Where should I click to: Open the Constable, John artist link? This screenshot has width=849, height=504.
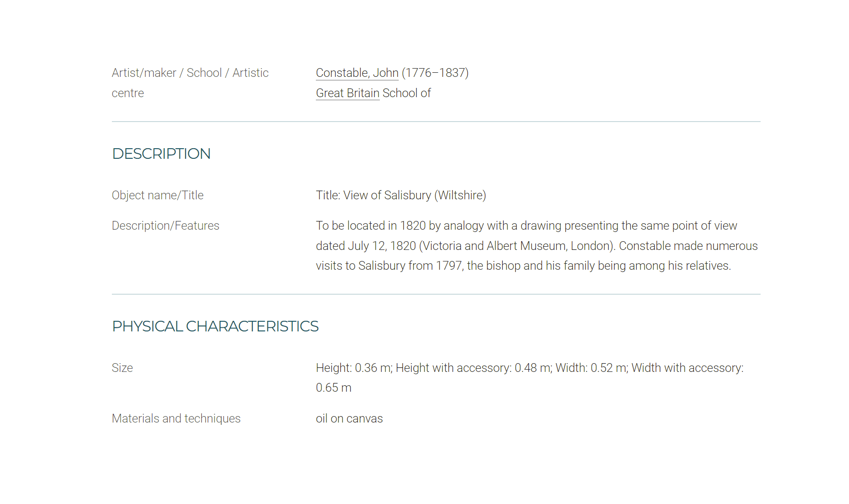tap(357, 73)
